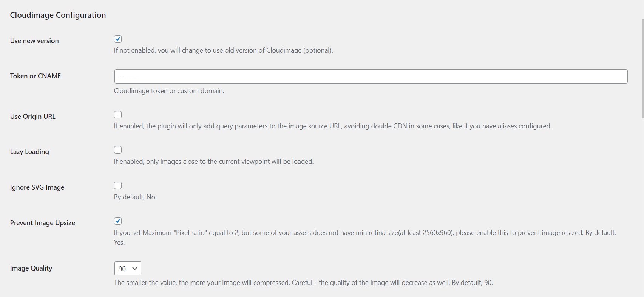
Task: Click the Token or CNAME label
Action: pos(36,76)
